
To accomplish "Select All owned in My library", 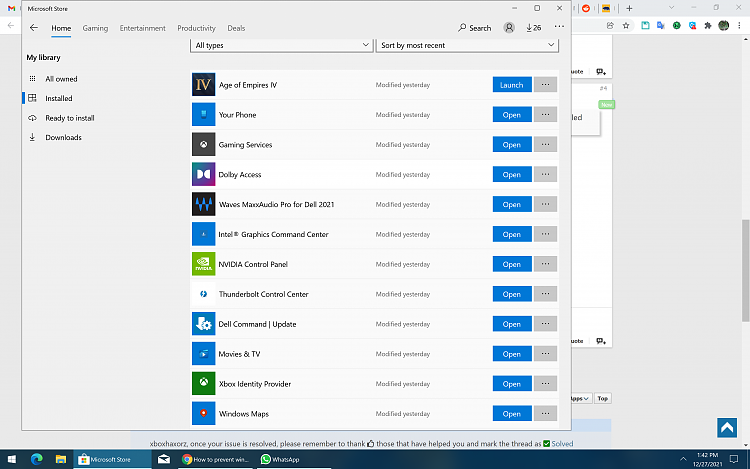I will click(x=61, y=79).
